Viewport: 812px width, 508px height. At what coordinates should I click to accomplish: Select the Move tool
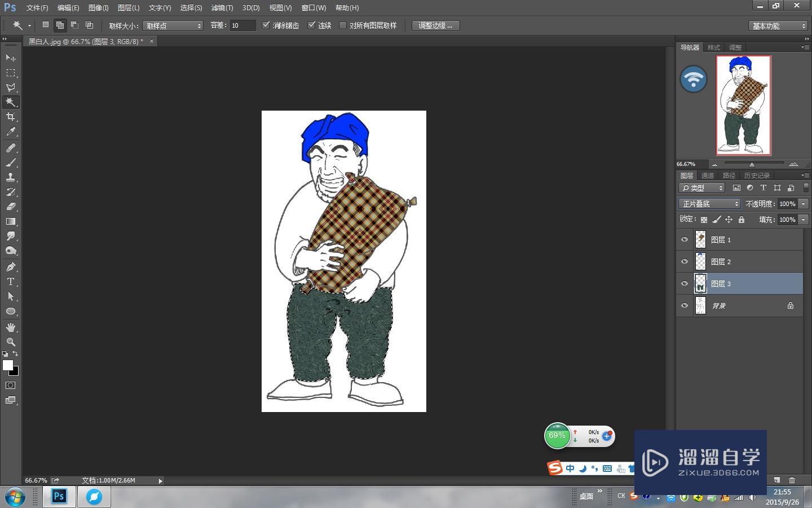[11, 58]
